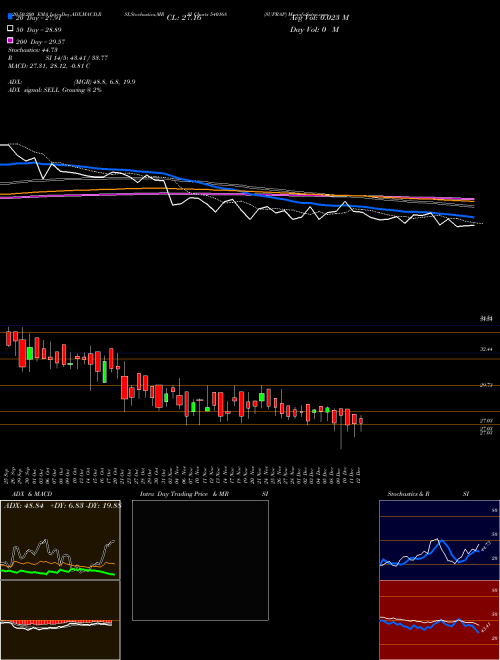This screenshot has width=500, height=660.
Task: Click the 'MACD: 27.31, 28.12, -0.81 C' line
Action: tap(49, 66)
